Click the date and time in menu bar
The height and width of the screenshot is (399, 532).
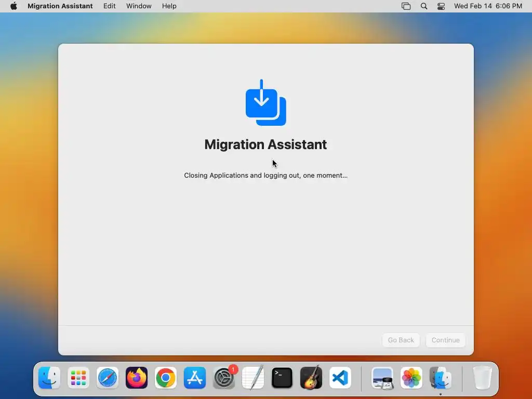pos(488,6)
